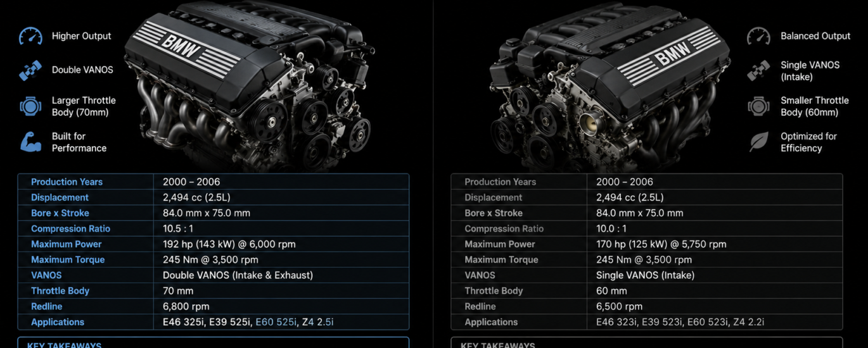The height and width of the screenshot is (348, 868).
Task: Click "E39 525i" in the Applications row
Action: 229,322
